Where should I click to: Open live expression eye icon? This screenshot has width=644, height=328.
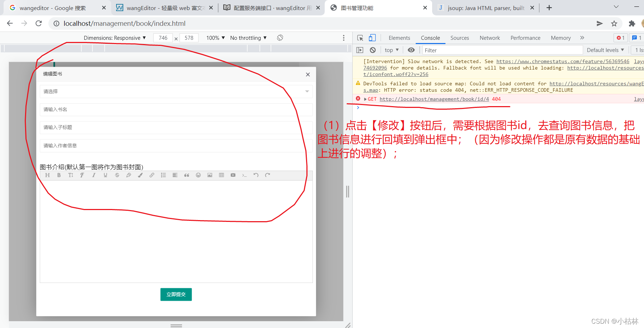point(411,50)
